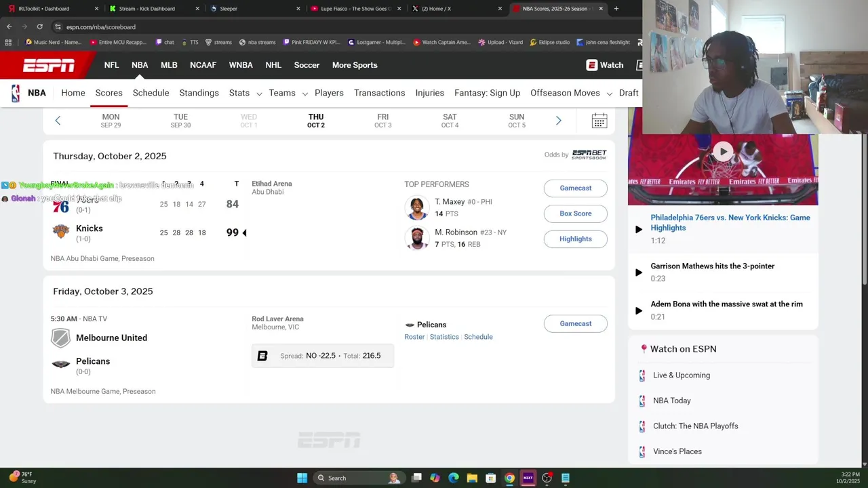Open Gamecast for 76ers vs Knicks
The width and height of the screenshot is (868, 488).
576,188
